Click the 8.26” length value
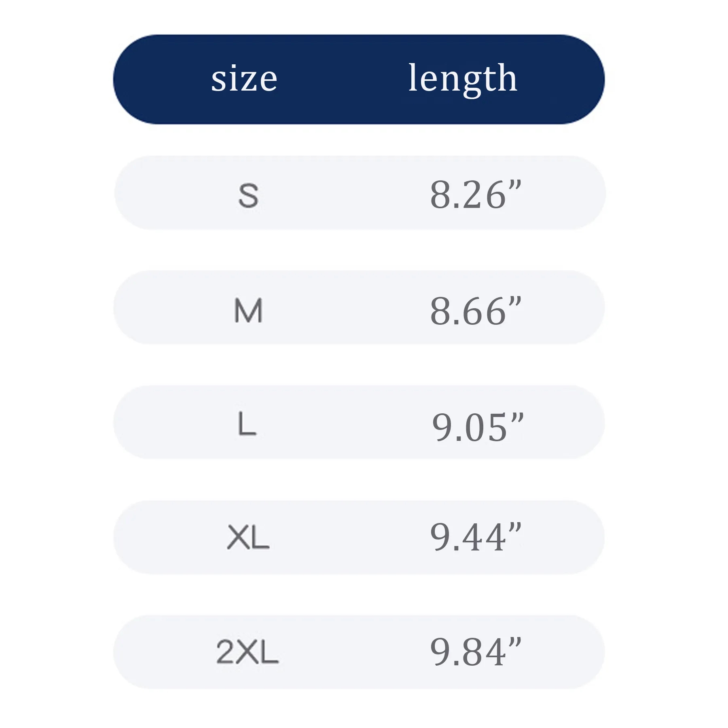 tap(476, 195)
